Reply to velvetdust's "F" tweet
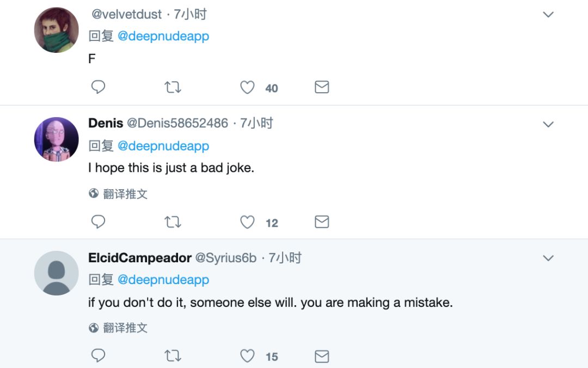 point(98,87)
